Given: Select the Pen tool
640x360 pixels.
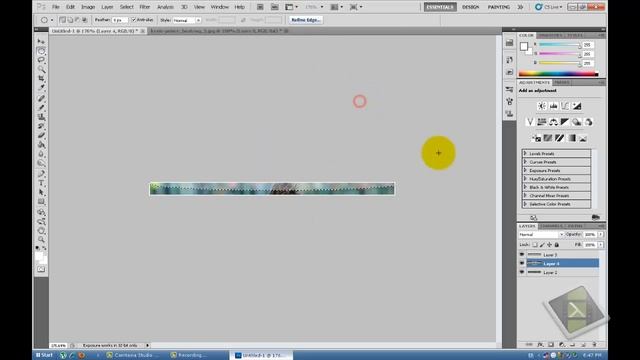Looking at the screenshot, I should (41, 174).
